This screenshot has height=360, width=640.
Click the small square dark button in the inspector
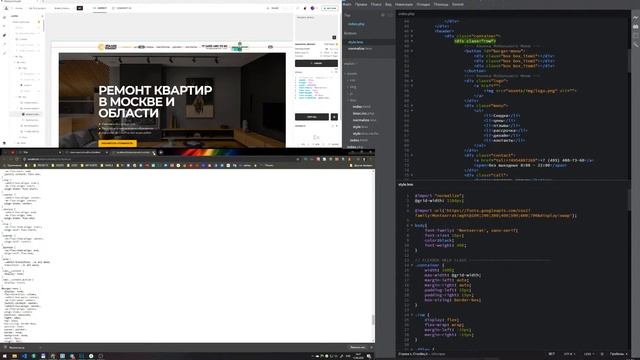[334, 117]
